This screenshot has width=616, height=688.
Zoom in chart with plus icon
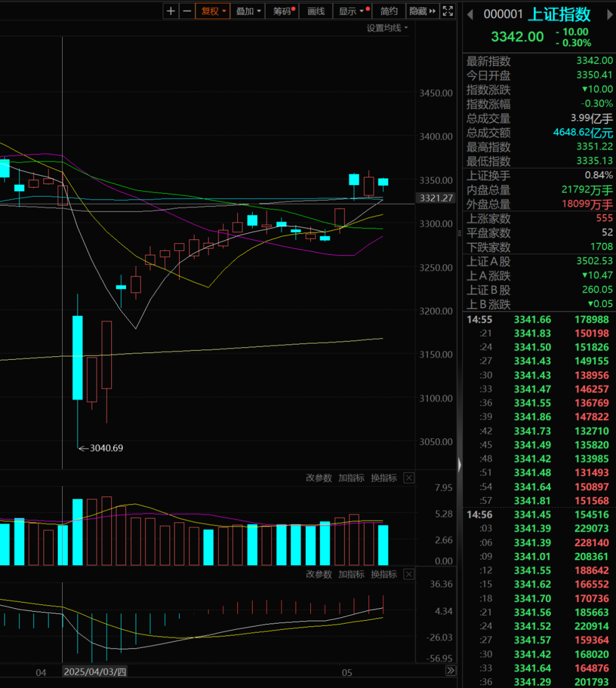(171, 11)
